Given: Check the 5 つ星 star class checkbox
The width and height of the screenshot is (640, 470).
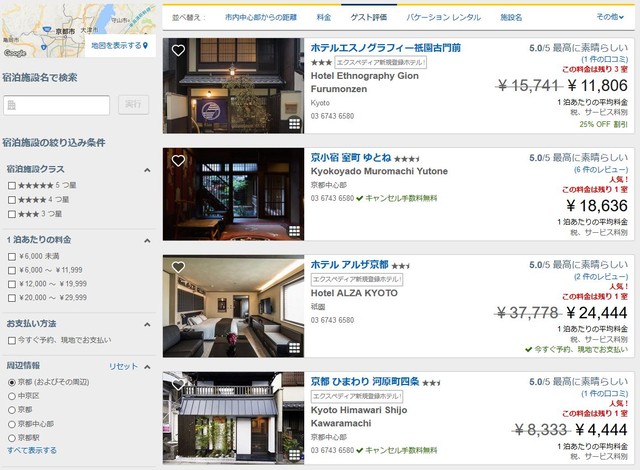Looking at the screenshot, I should click(12, 186).
